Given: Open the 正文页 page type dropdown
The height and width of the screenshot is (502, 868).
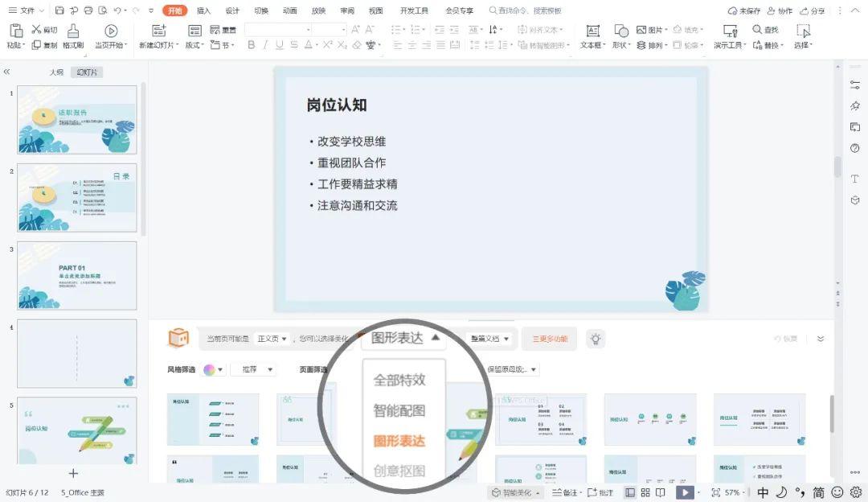Looking at the screenshot, I should pyautogui.click(x=272, y=339).
